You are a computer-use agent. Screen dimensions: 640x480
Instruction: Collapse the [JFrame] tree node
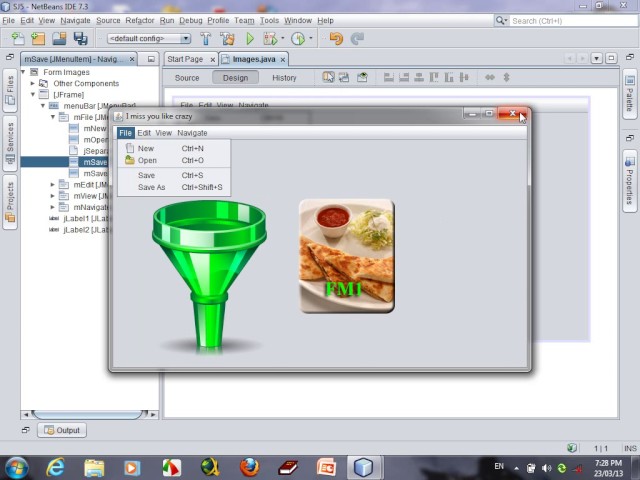tap(33, 95)
